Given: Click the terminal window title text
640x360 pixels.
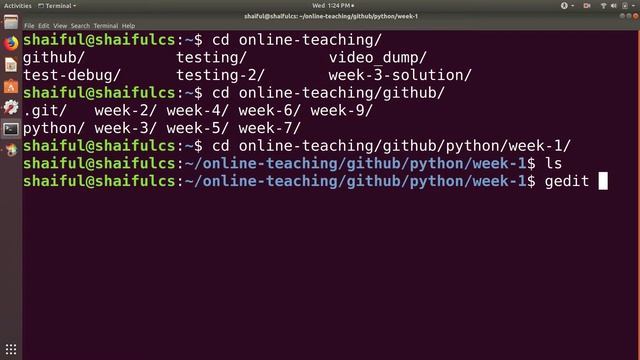Looking at the screenshot, I should point(331,16).
